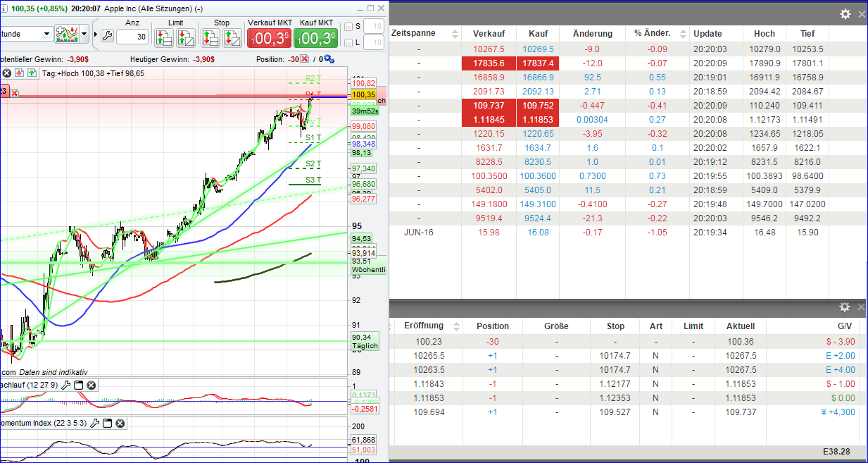Click the green up arrow indicator icon
Image resolution: width=868 pixels, height=463 pixels.
(32, 73)
